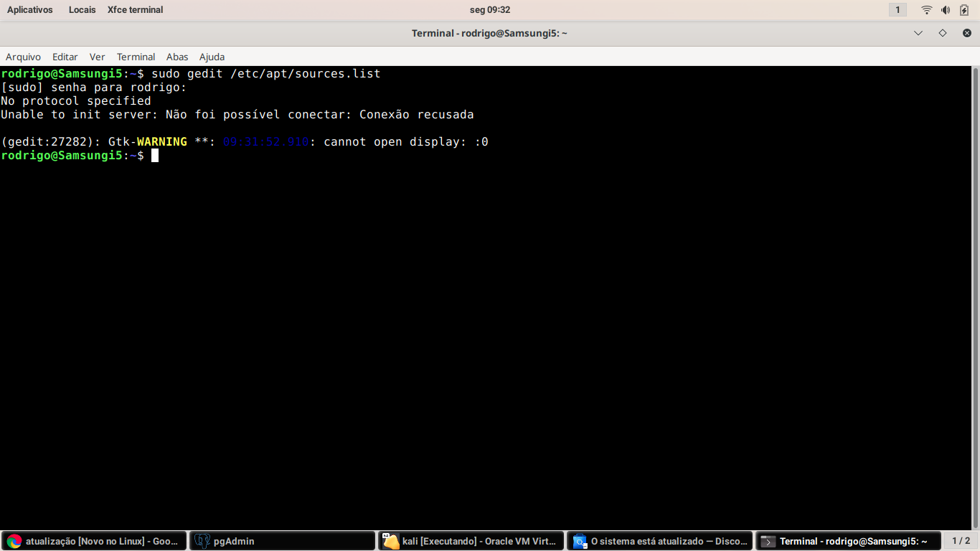The image size is (980, 551).
Task: Open the Xfce terminal app menu
Action: [135, 10]
